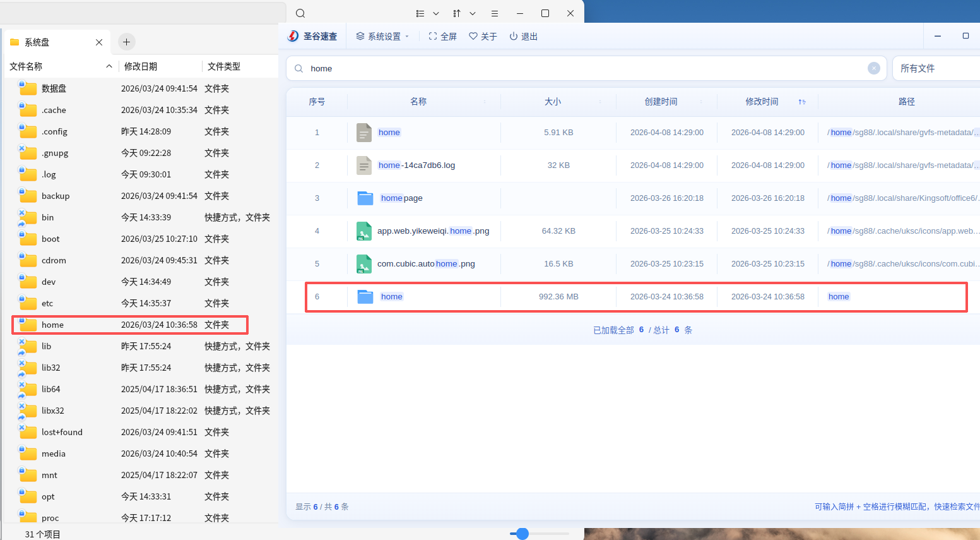Open the view mode dropdown arrow
The image size is (980, 540).
coord(436,13)
